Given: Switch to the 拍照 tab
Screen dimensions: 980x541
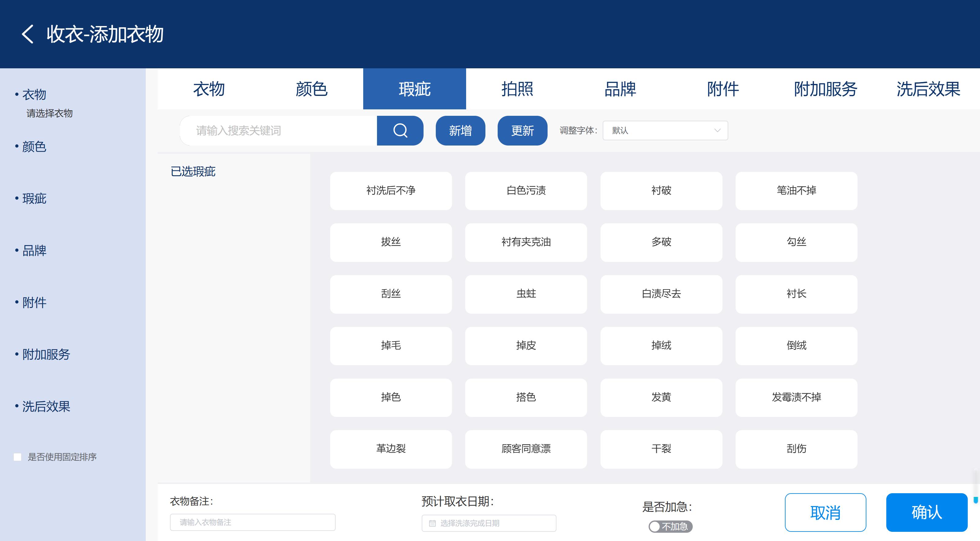Looking at the screenshot, I should 517,89.
